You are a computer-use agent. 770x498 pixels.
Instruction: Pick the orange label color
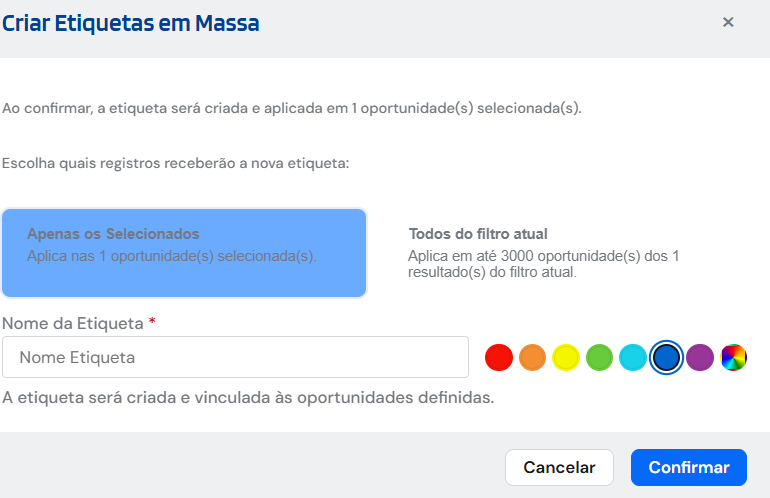coord(532,357)
